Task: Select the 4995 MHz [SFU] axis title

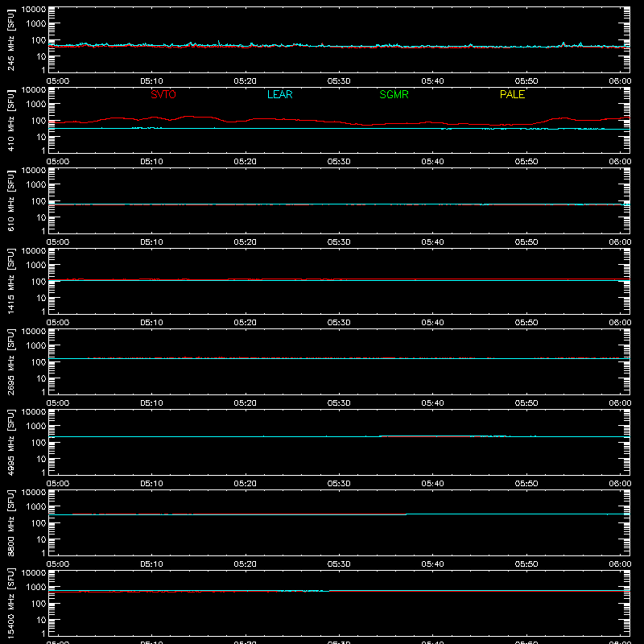Action: [x=10, y=442]
